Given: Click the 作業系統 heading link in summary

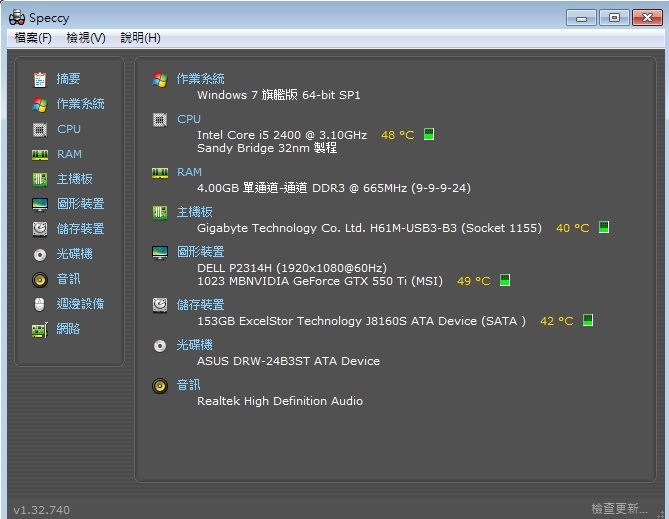Looking at the screenshot, I should tap(201, 79).
